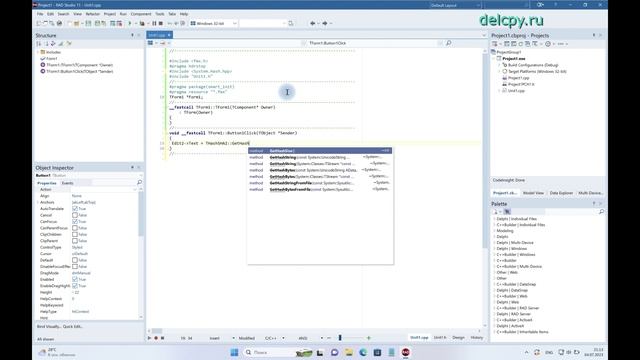Expand Unit1.cpp node in Projects
The image size is (640, 360).
pos(499,91)
